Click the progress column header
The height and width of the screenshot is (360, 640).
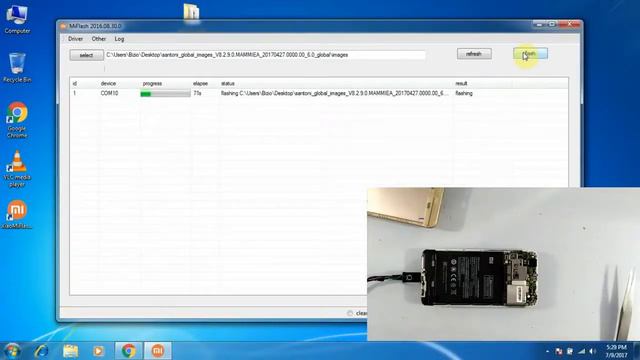pyautogui.click(x=152, y=83)
